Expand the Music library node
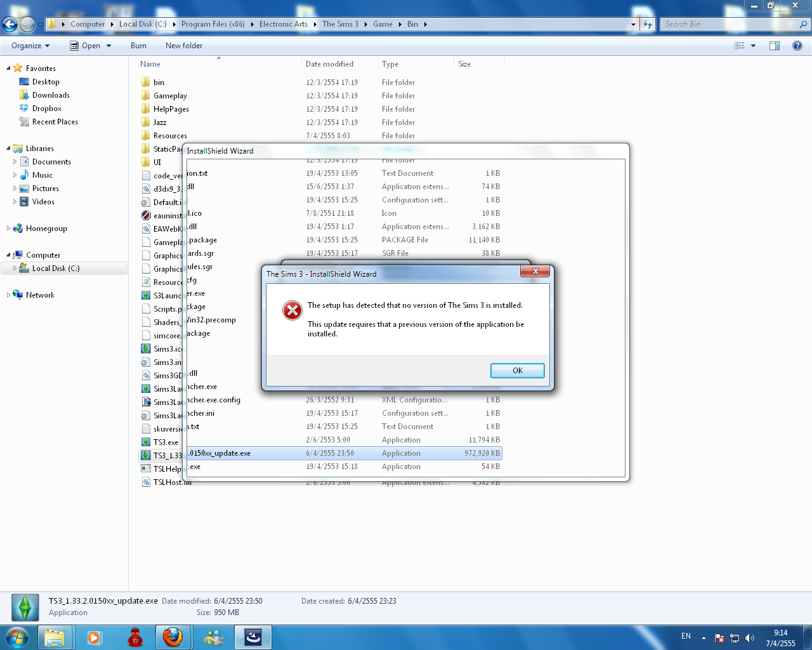 (15, 175)
